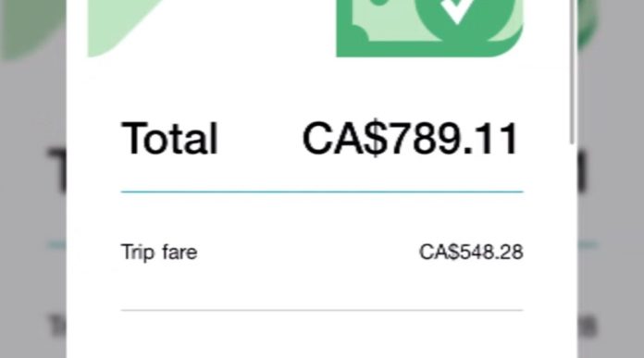Image resolution: width=644 pixels, height=358 pixels.
Task: Click the blue divider line under Total
Action: point(322,191)
